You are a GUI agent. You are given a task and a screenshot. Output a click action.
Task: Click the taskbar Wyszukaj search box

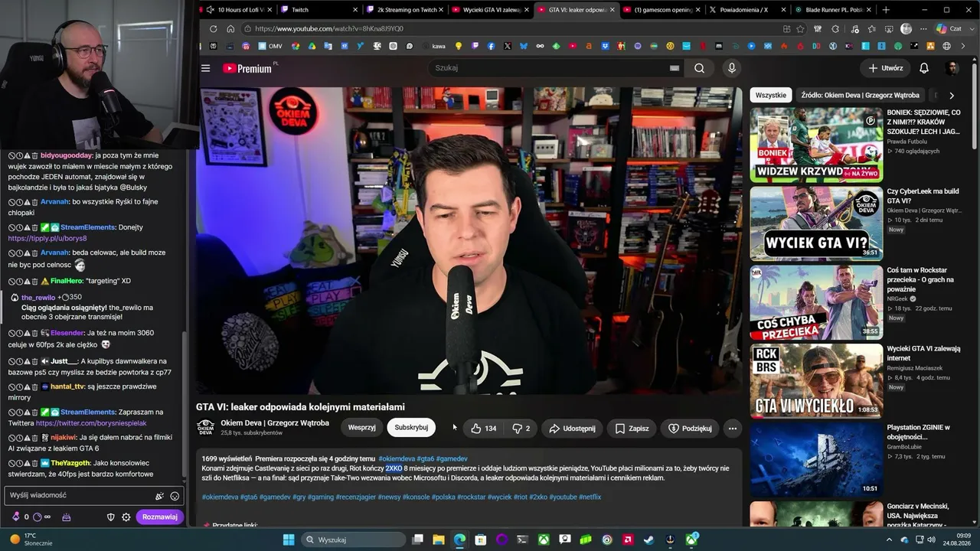(353, 540)
